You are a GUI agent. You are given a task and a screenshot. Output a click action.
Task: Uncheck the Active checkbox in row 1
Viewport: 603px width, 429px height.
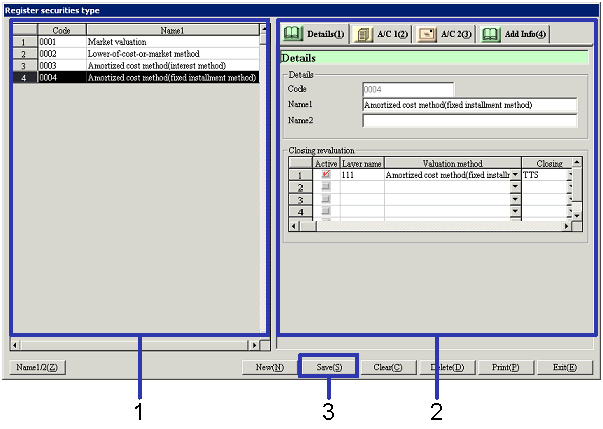pyautogui.click(x=326, y=175)
